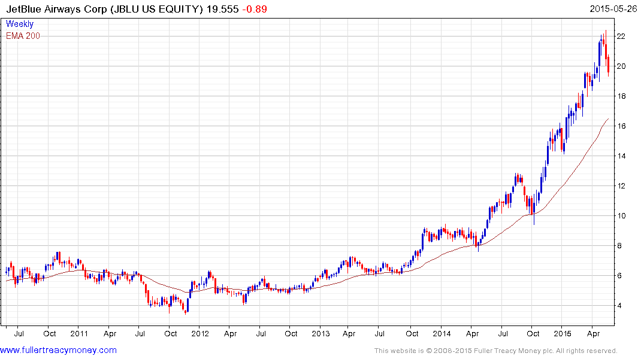Screen dimensions: 644x359
Task: Click the Fuller Treacy Money copyright notice
Action: click(x=496, y=351)
